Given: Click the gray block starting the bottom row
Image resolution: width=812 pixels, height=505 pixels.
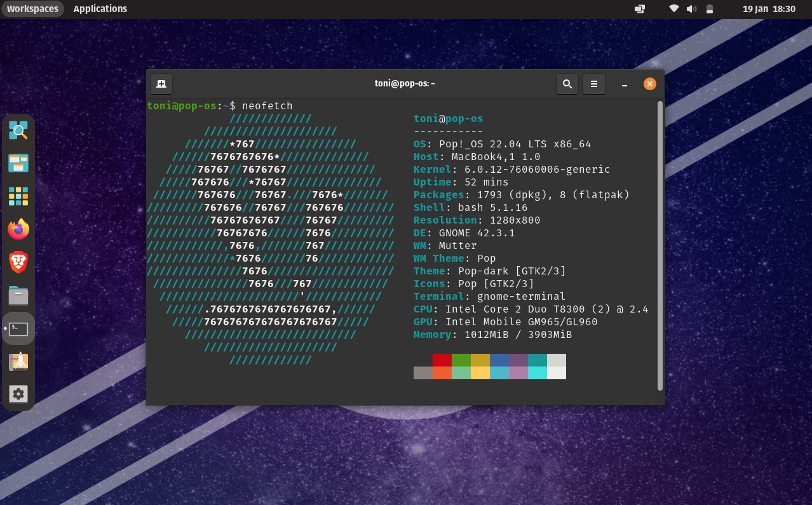Looking at the screenshot, I should (x=423, y=373).
